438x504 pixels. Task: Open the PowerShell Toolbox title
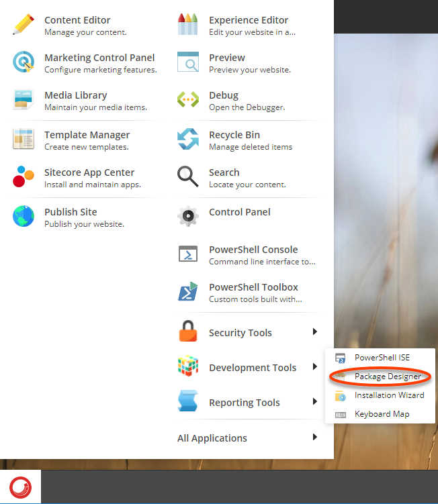tap(253, 287)
